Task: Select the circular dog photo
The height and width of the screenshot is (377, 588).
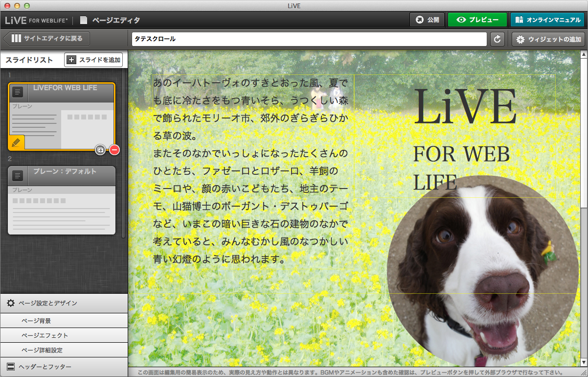Action: (x=483, y=271)
